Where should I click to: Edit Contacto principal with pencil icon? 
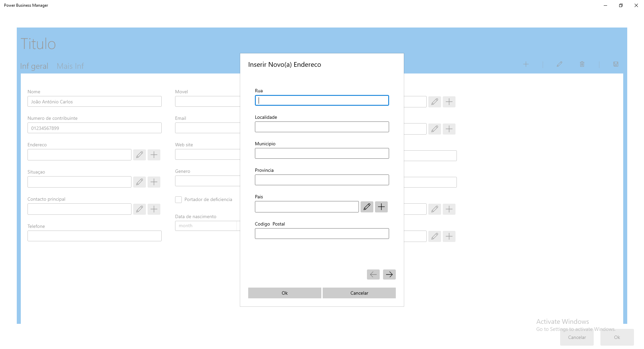point(140,209)
